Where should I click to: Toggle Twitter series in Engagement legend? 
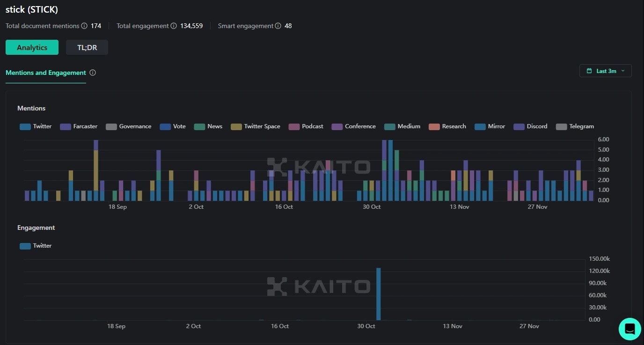coord(36,246)
